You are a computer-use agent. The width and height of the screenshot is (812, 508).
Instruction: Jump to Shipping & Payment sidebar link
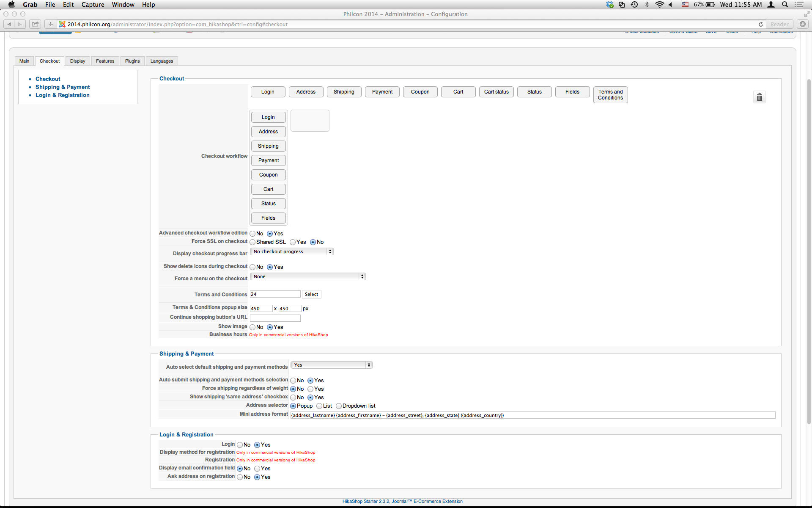pos(63,87)
